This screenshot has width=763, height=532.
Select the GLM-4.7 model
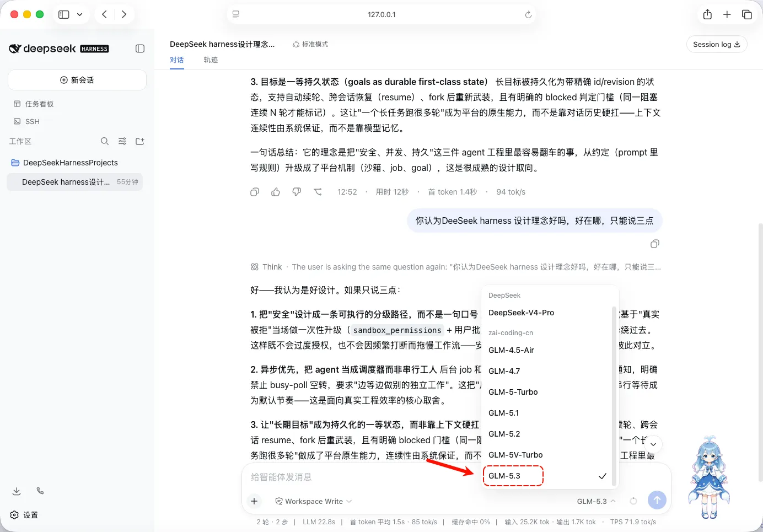point(504,371)
